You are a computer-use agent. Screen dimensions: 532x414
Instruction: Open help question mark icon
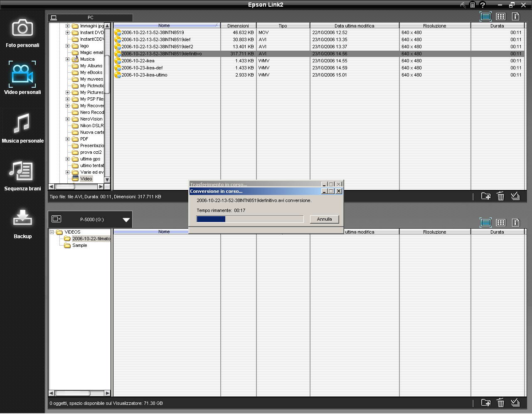coord(483,5)
